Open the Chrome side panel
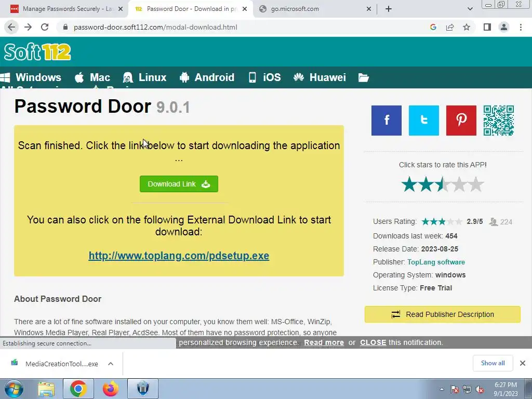The width and height of the screenshot is (532, 399). (487, 27)
